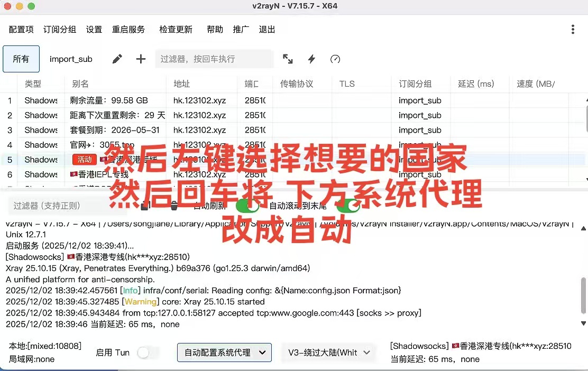Open the 设置 menu

(x=94, y=30)
